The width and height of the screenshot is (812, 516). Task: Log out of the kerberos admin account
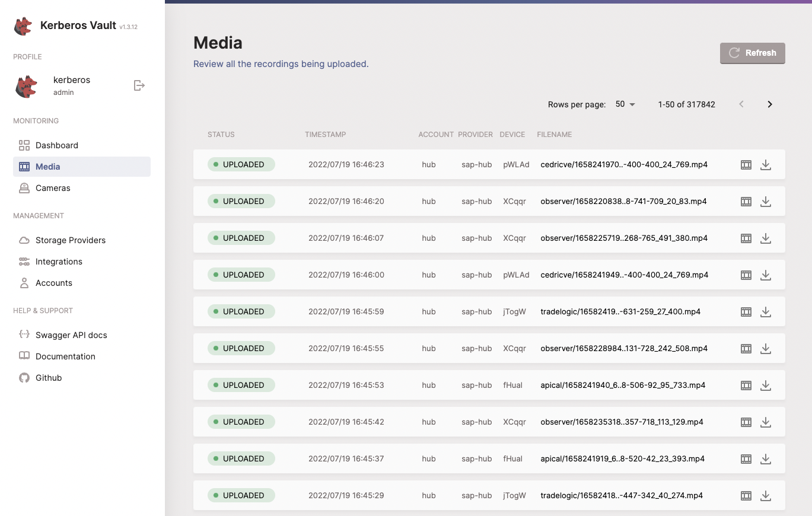139,85
